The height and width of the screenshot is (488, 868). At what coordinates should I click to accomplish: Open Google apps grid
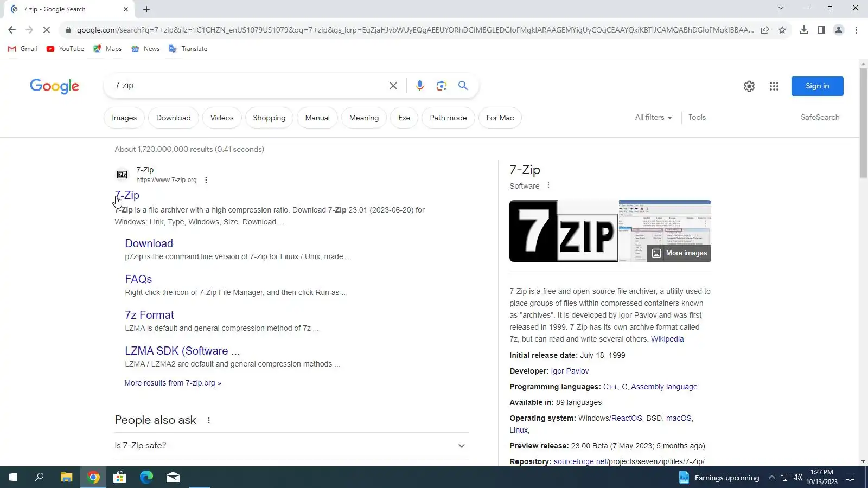[x=774, y=86]
